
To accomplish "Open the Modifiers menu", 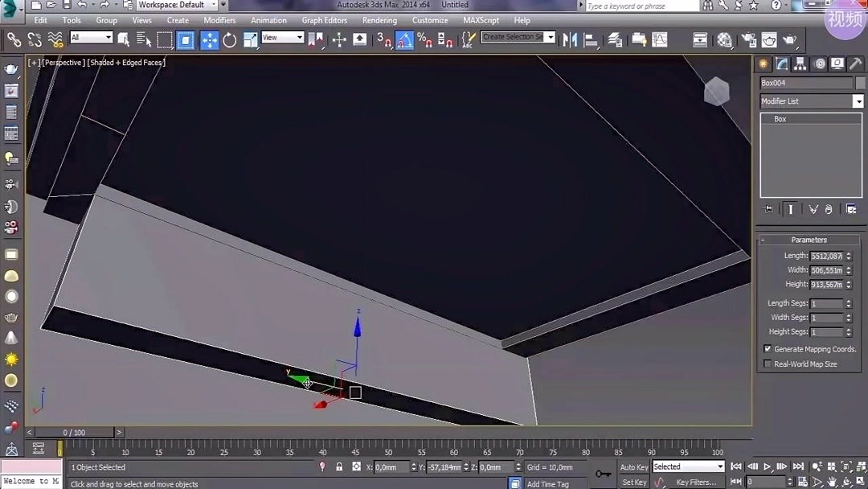I will point(219,20).
